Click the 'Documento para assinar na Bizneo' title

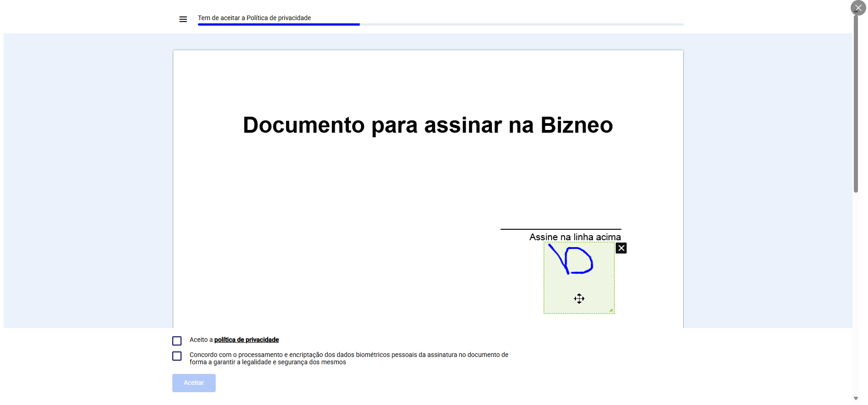[x=428, y=125]
